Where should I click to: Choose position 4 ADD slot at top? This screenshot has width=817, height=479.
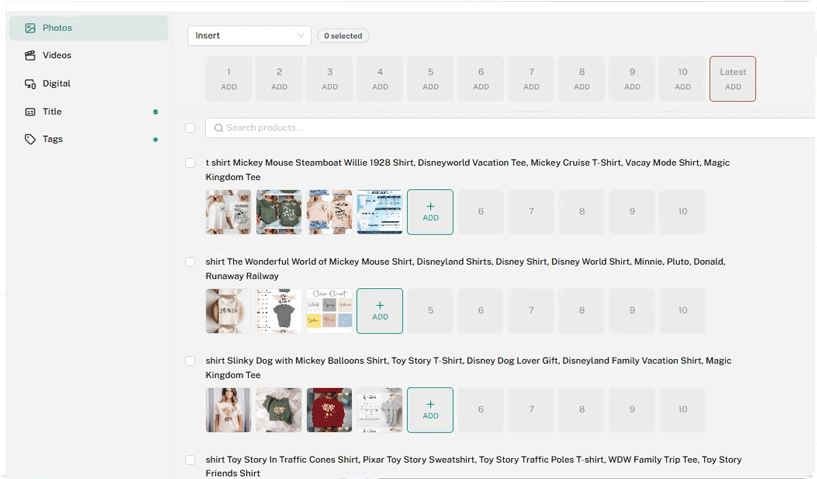(380, 79)
